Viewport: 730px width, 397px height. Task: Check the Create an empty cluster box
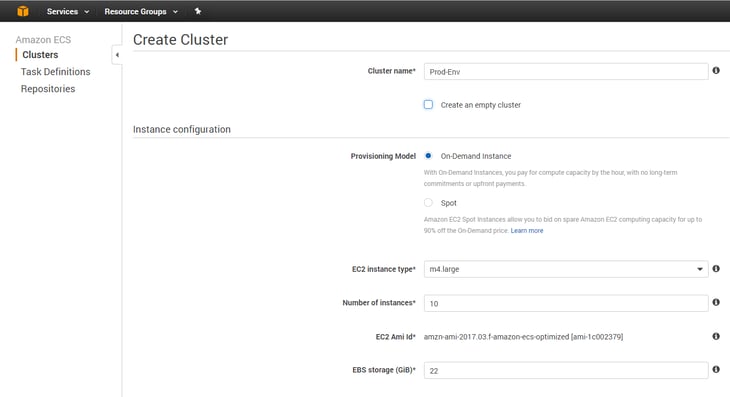[428, 105]
